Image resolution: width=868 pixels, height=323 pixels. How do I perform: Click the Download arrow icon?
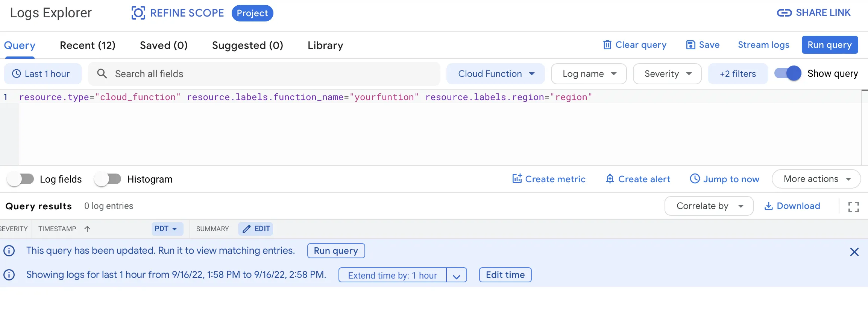pos(769,206)
